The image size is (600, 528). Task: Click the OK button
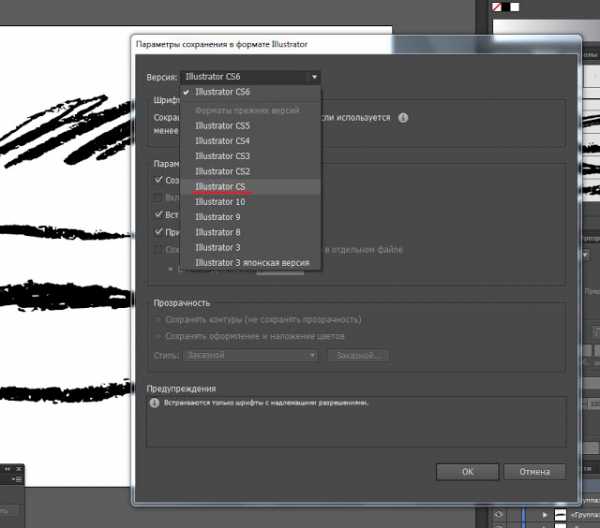(467, 472)
